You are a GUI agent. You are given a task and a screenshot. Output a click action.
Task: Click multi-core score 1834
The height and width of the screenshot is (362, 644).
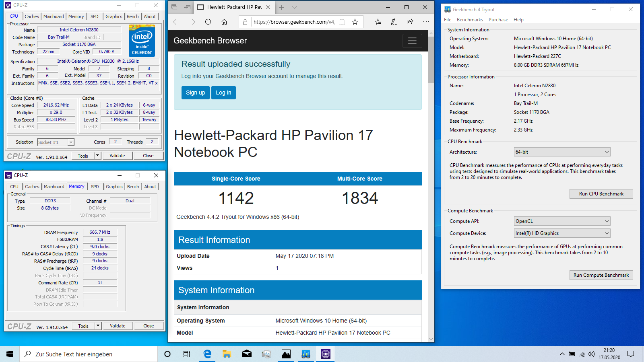(360, 198)
